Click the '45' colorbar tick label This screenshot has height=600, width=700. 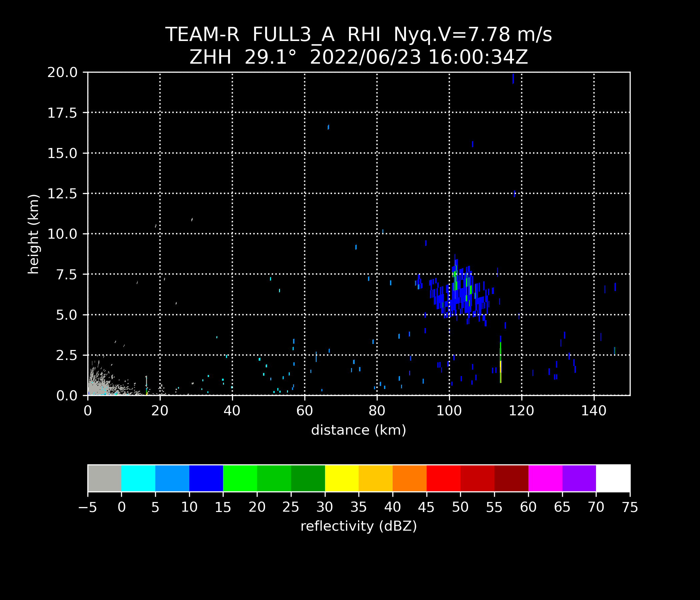(426, 507)
